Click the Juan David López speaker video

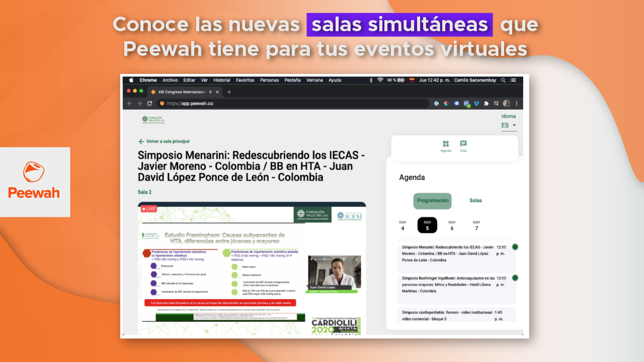(335, 275)
